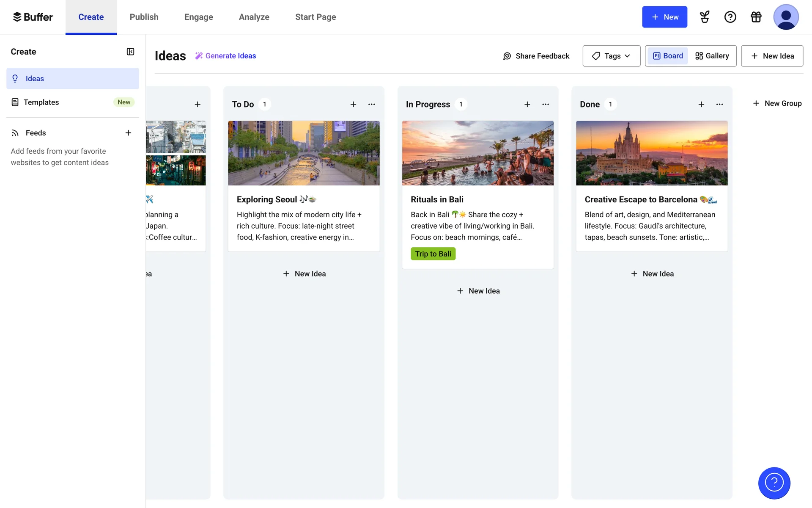Open the gift box icon
Viewport: 812px width, 508px height.
[756, 17]
